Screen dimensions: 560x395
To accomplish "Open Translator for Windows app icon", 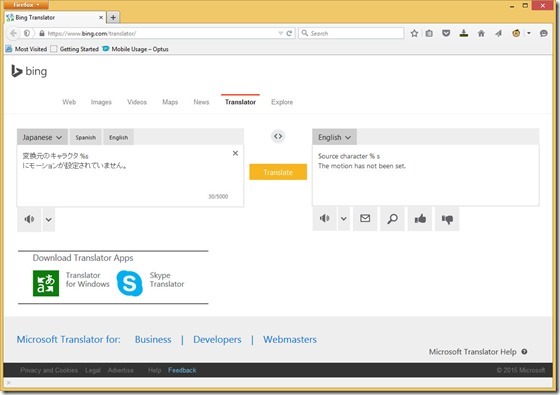I will coord(46,283).
